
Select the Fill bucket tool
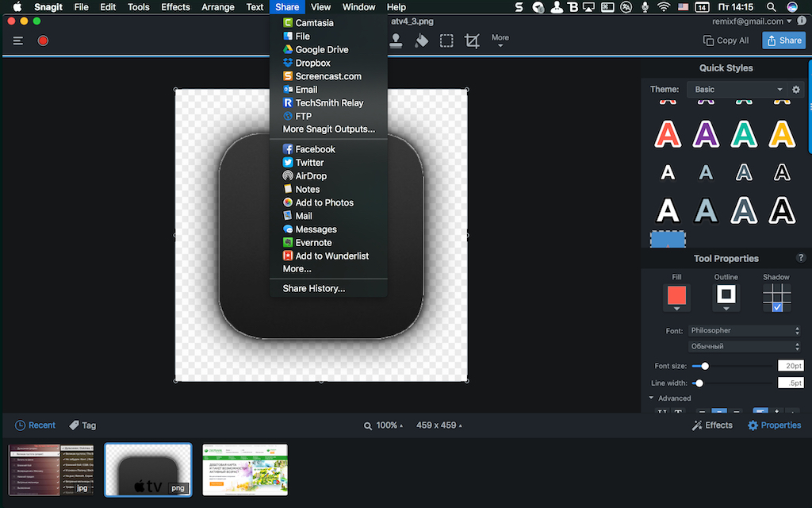(422, 40)
